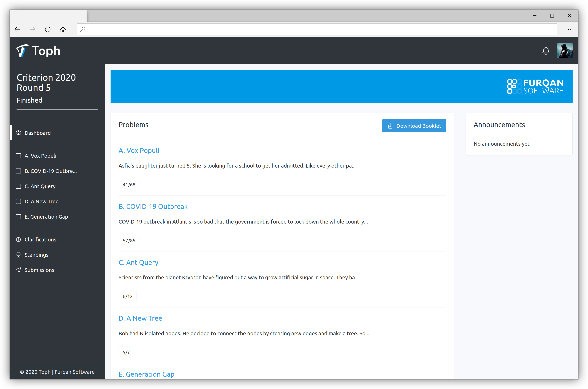
Task: Click the Furqan Software logo icon
Action: click(513, 86)
